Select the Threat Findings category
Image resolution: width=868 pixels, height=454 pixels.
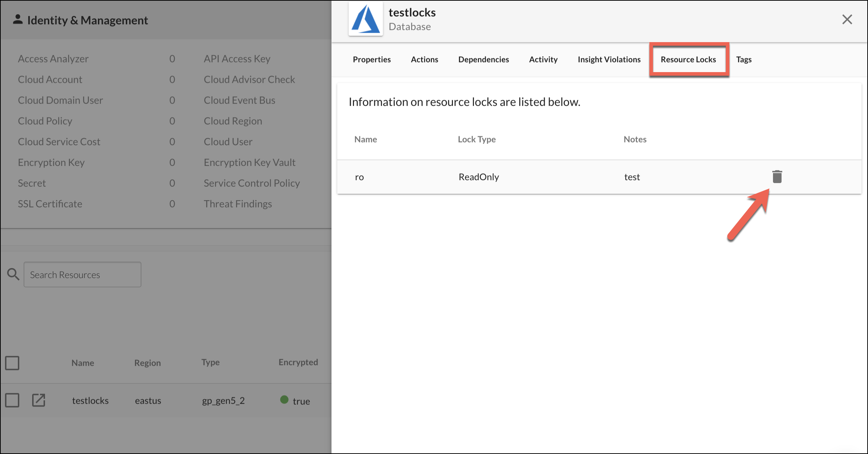click(x=238, y=204)
